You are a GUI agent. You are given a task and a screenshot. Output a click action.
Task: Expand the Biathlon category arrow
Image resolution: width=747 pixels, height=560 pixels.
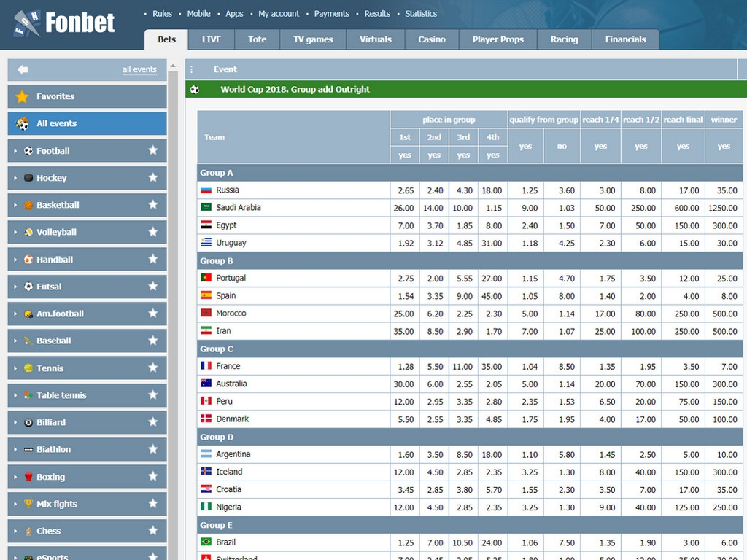15,450
